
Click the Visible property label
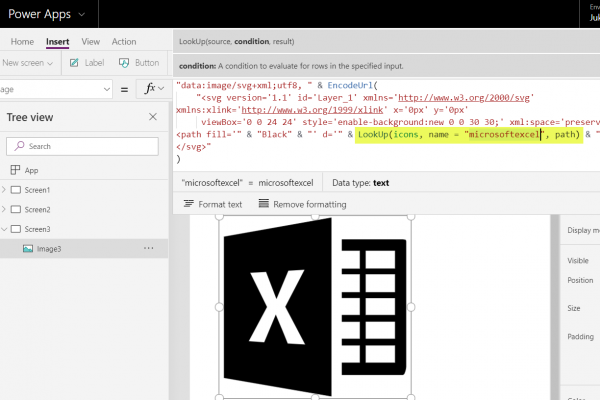point(578,261)
